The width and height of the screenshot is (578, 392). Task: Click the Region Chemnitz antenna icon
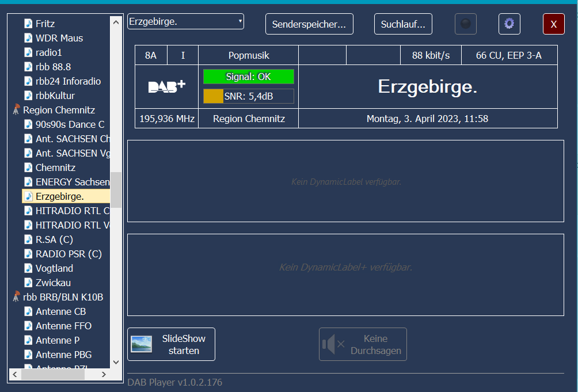pos(16,110)
